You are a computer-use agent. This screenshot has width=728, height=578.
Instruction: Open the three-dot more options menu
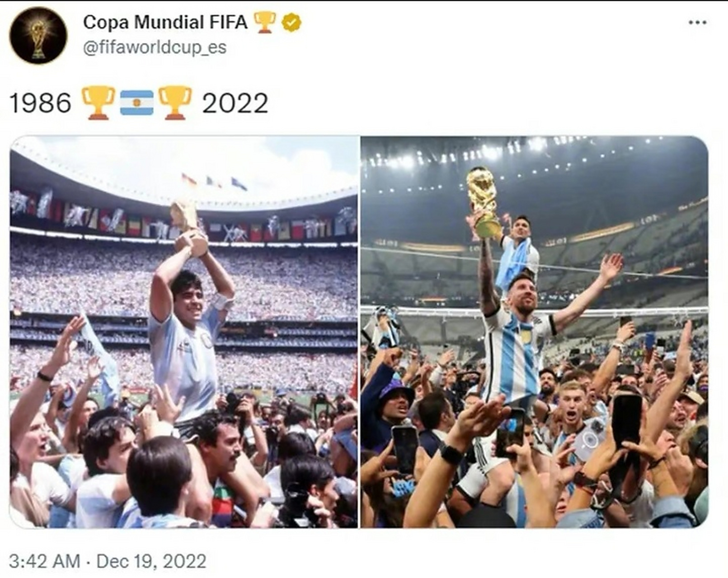pyautogui.click(x=697, y=22)
